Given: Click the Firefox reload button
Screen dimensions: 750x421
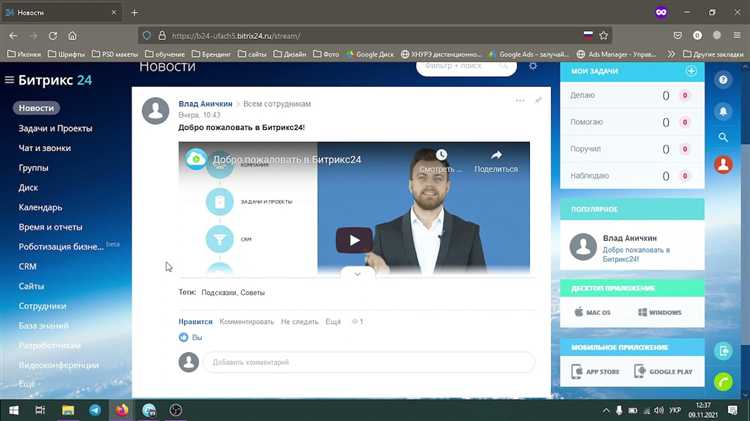Looking at the screenshot, I should click(53, 36).
